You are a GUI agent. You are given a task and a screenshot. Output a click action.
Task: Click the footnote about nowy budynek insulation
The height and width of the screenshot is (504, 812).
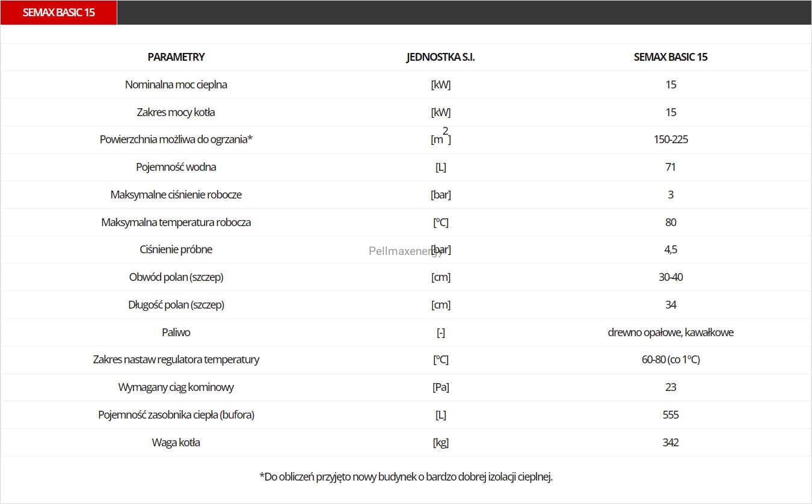pos(406,477)
